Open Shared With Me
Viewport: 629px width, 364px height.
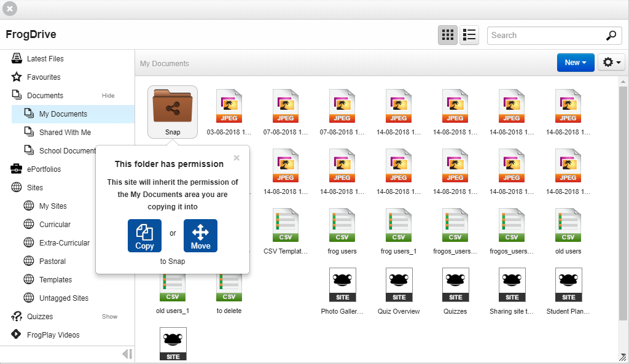coord(64,133)
